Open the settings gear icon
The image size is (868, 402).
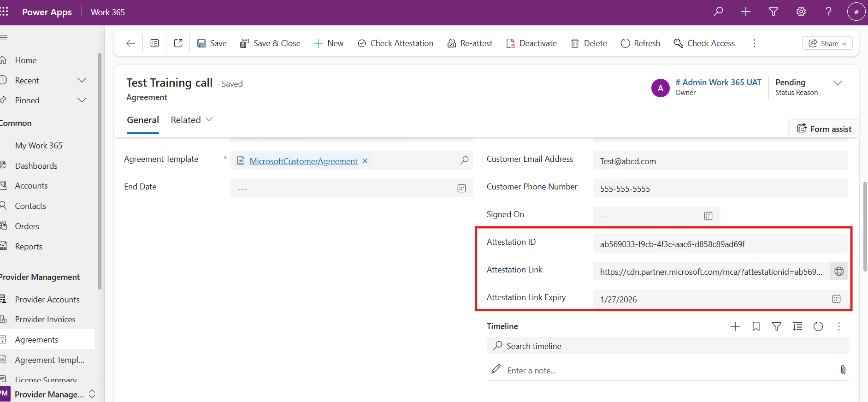click(x=801, y=12)
